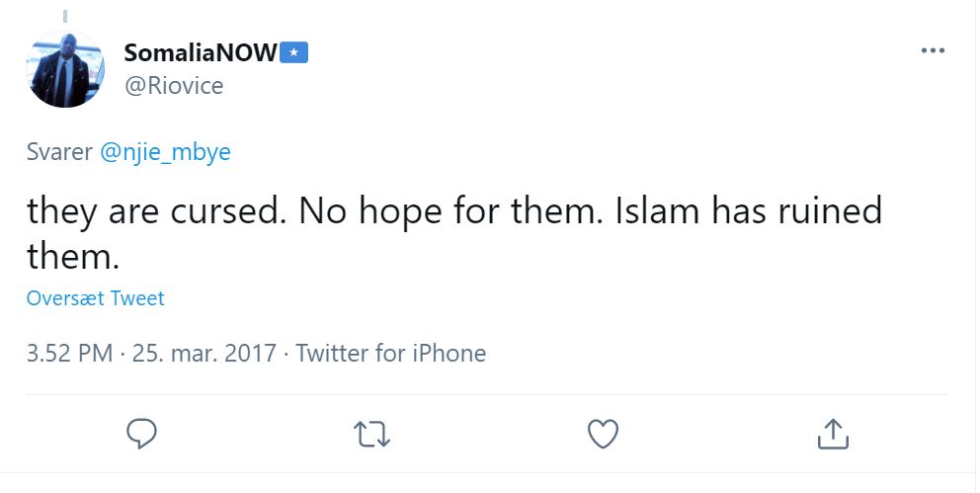The image size is (980, 493).
Task: Click the reply speech bubble icon
Action: click(x=142, y=433)
